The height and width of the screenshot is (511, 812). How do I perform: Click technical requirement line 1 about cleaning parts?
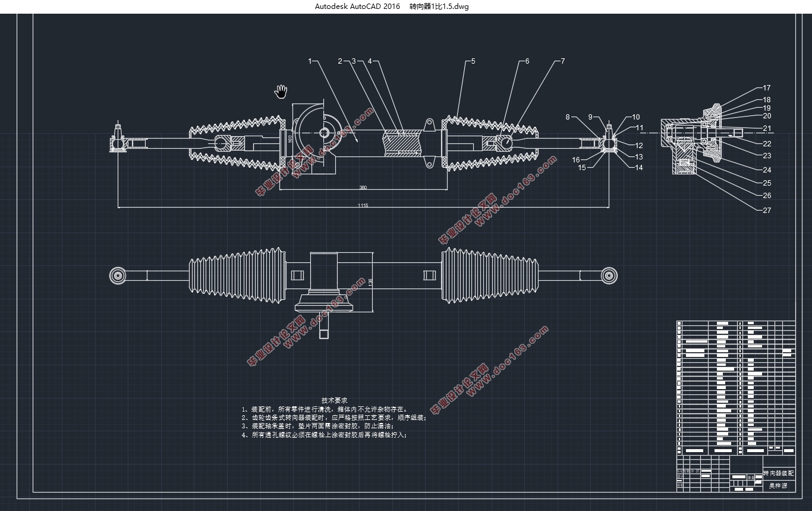click(325, 409)
